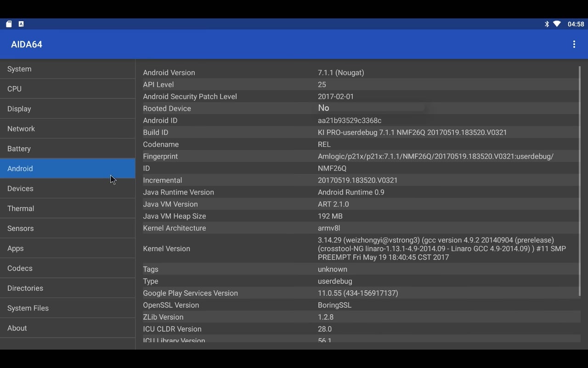Show the Apps category
The height and width of the screenshot is (368, 588).
point(68,248)
